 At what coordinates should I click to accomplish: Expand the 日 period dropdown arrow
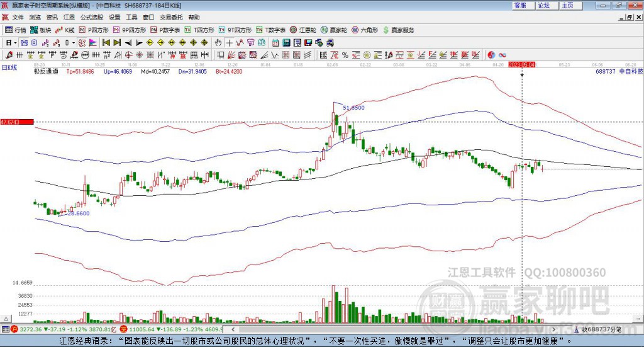pos(15,43)
